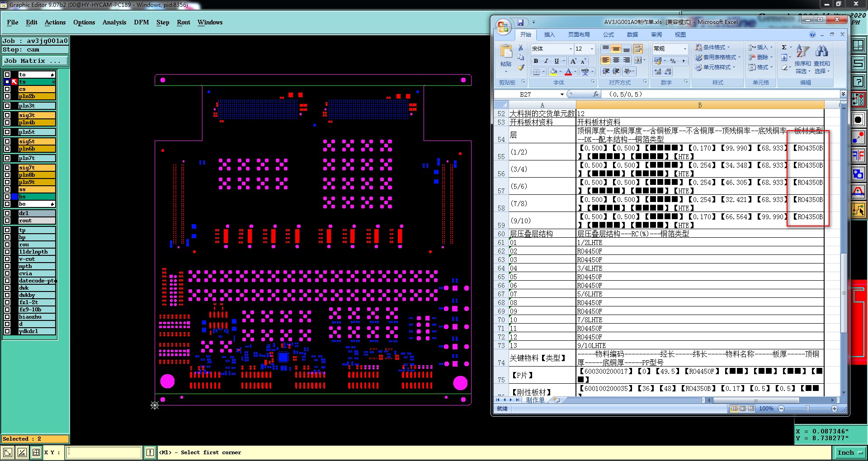Toggle the 'ss' layer checkbox
This screenshot has width=868, height=461.
[7, 189]
